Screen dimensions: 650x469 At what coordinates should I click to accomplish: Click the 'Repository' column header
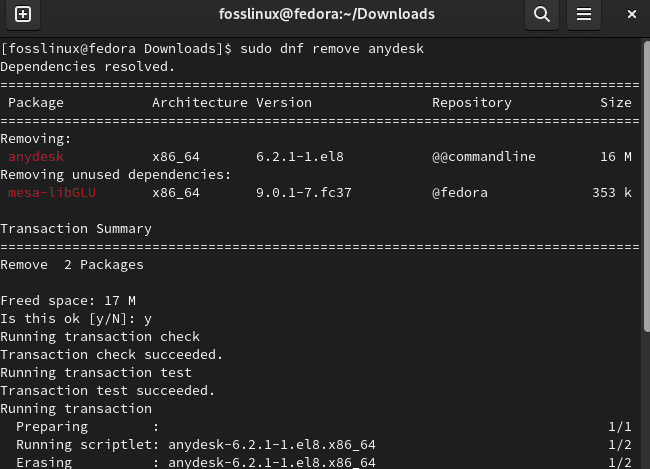tap(472, 103)
